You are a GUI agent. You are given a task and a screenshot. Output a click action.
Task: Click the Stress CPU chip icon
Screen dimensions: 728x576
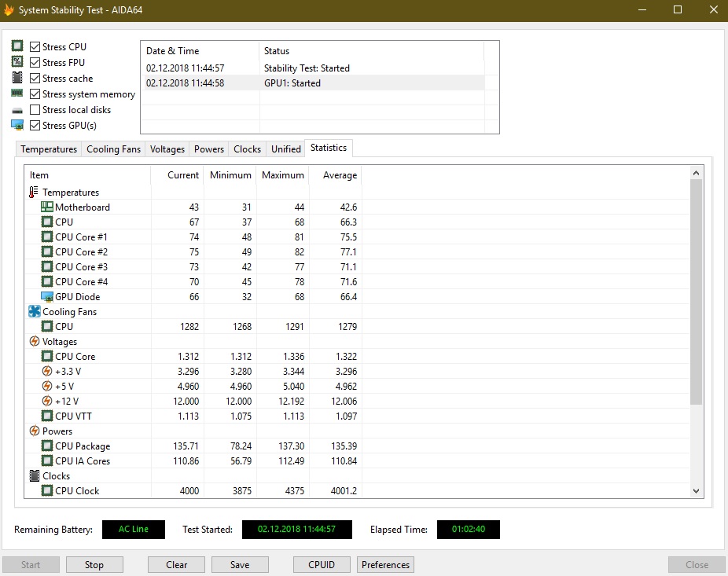click(17, 46)
